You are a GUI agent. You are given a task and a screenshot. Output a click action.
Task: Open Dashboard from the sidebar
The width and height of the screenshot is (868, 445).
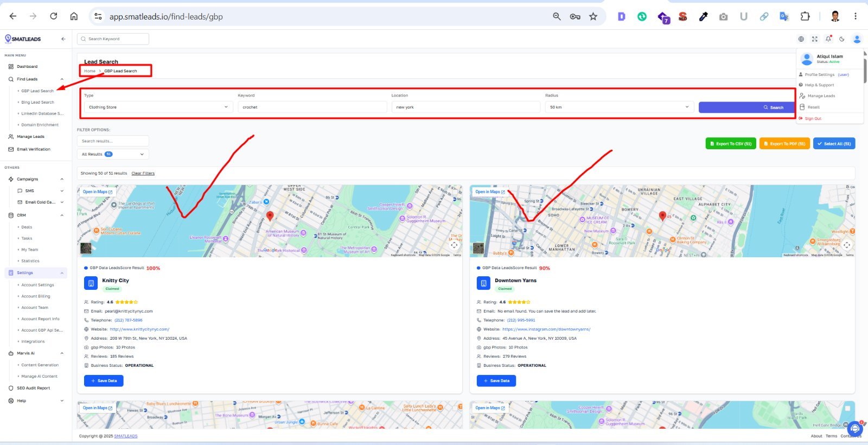coord(27,67)
